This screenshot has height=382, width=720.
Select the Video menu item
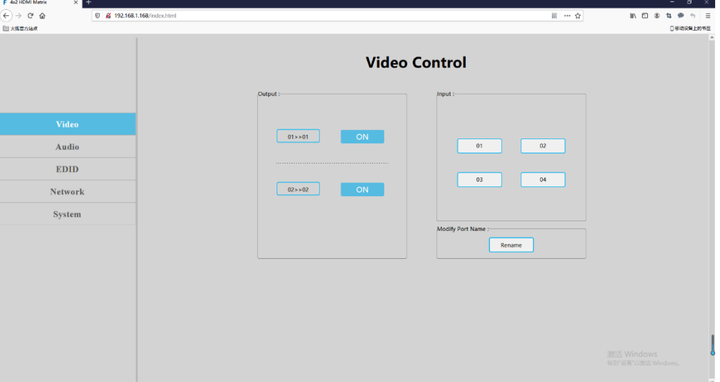click(68, 124)
